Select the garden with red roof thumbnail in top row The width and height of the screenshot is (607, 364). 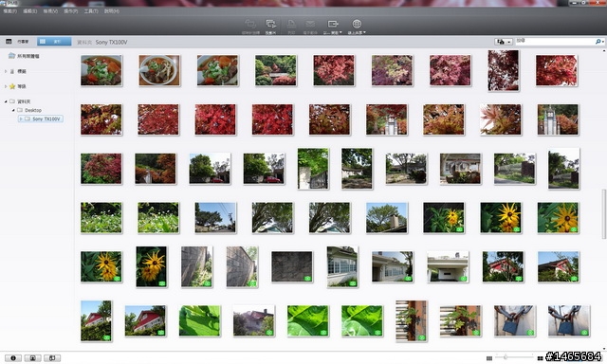pyautogui.click(x=276, y=70)
